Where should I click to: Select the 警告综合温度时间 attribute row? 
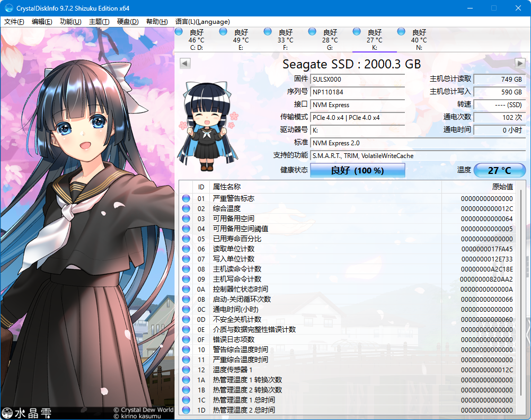pos(348,349)
